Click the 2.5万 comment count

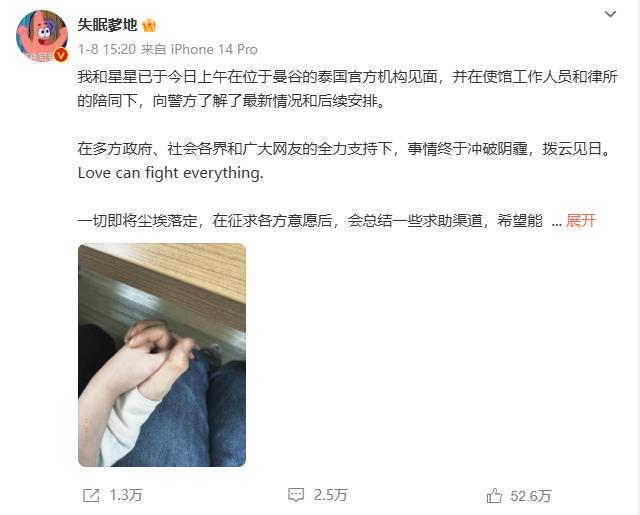point(331,495)
